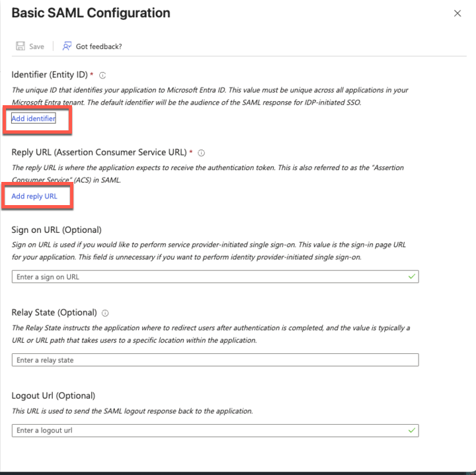Click the Save floppy disk icon
This screenshot has width=476, height=475.
click(x=20, y=46)
